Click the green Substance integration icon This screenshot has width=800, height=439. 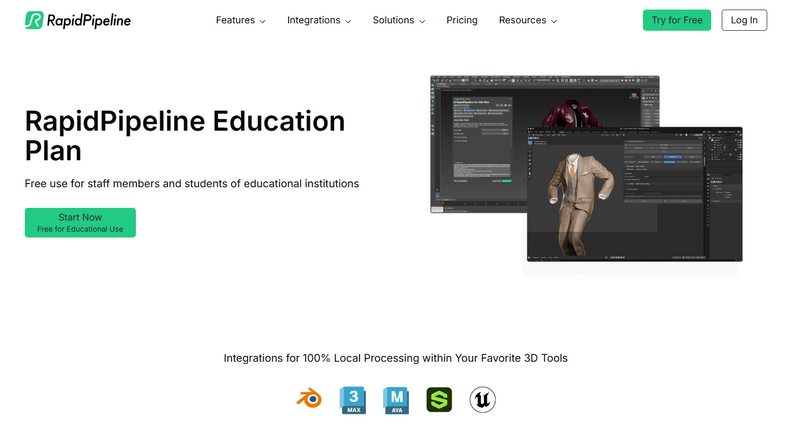[x=439, y=400]
